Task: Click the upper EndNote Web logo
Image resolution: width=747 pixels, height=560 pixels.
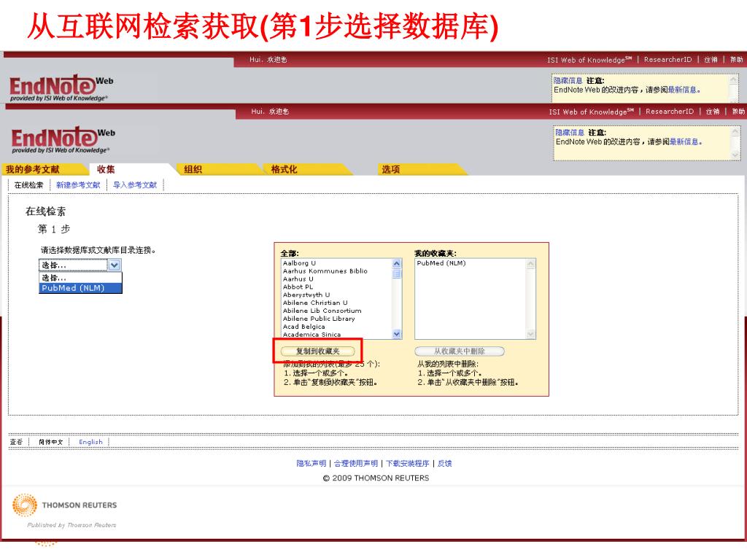Action: (x=61, y=88)
